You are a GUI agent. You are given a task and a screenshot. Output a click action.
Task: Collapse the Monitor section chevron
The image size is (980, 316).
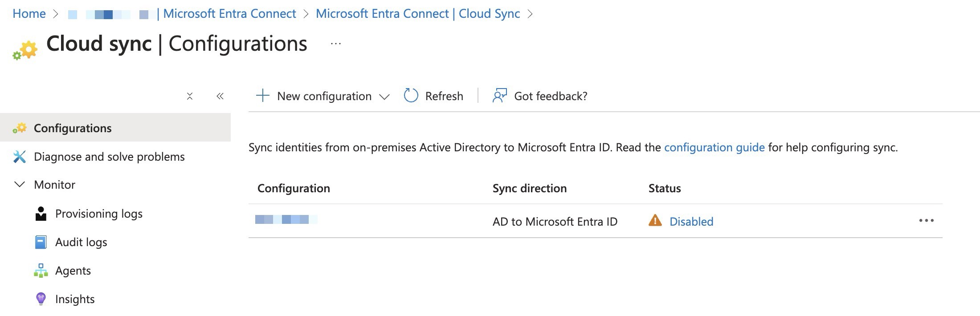(20, 184)
